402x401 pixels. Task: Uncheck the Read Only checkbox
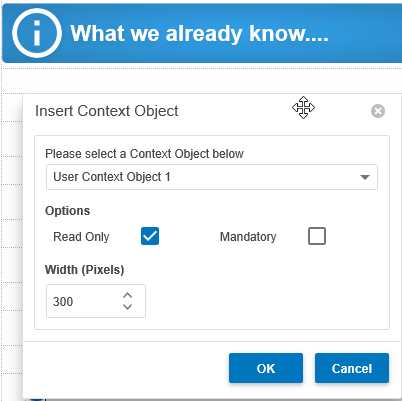click(150, 236)
